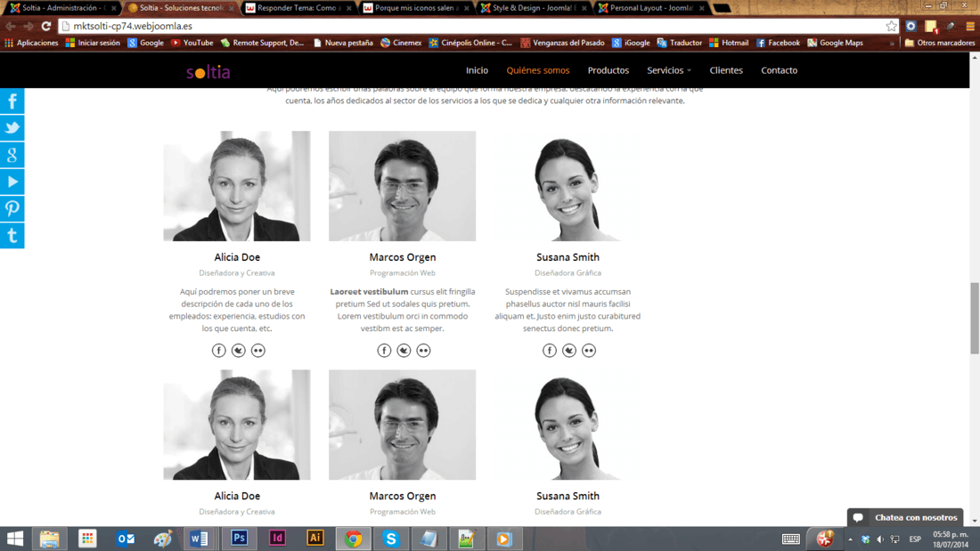Open Twitter from the left social sidebar
Viewport: 980px width, 551px height.
coord(12,128)
